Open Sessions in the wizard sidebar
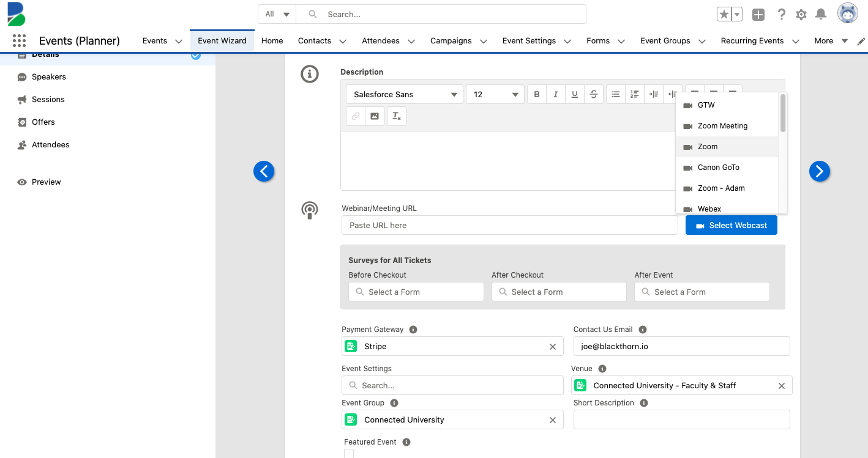Viewport: 868px width, 458px height. (x=48, y=100)
